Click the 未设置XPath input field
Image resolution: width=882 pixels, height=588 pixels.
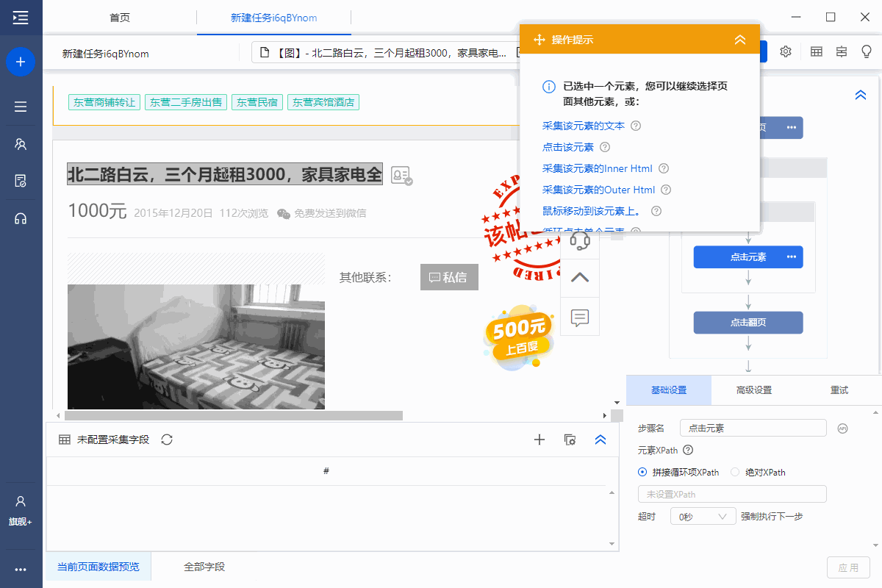pos(732,494)
